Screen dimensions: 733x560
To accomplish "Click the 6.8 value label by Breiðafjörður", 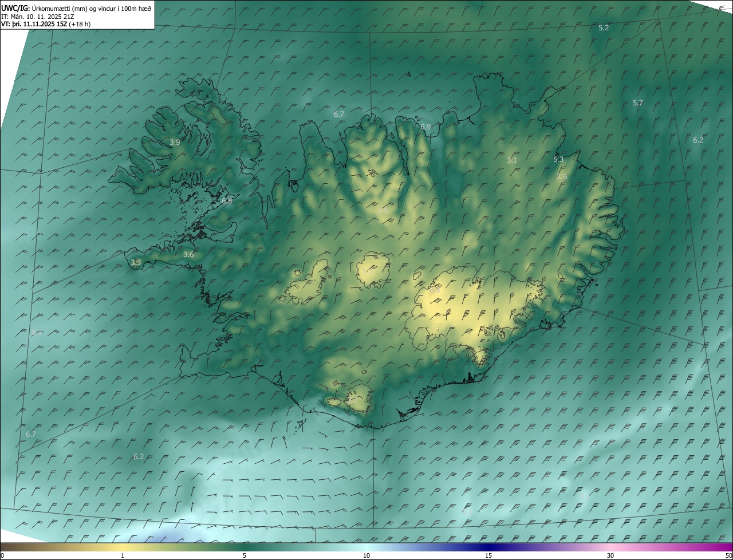I will pyautogui.click(x=227, y=200).
